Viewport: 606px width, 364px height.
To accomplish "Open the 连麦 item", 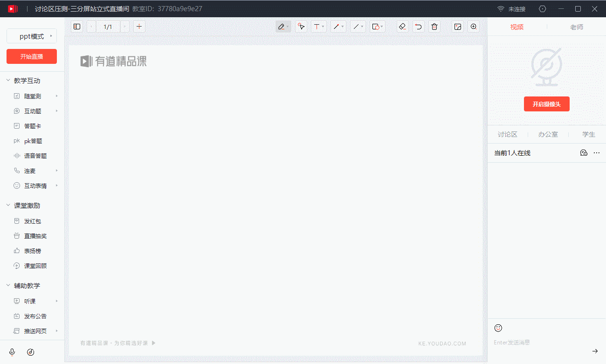I will click(30, 171).
